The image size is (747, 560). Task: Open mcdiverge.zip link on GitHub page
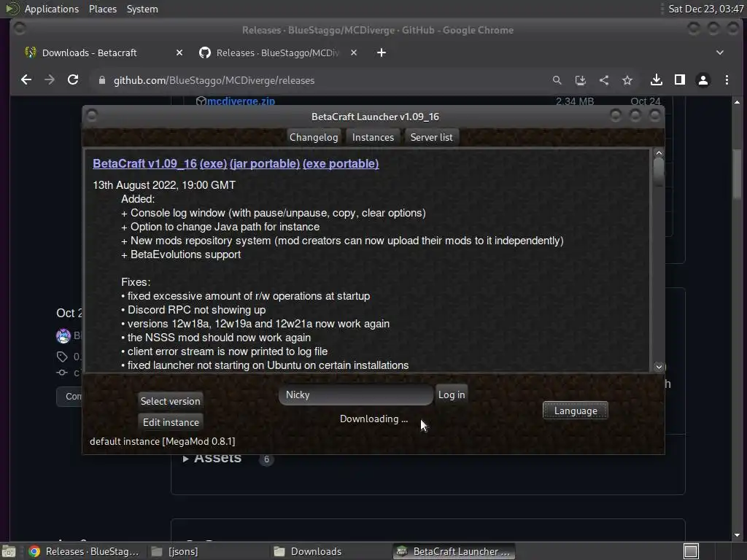[x=241, y=101]
